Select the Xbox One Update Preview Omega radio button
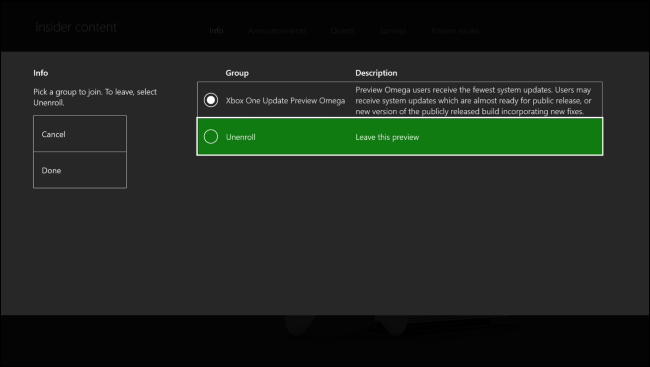This screenshot has height=367, width=650. coord(211,100)
